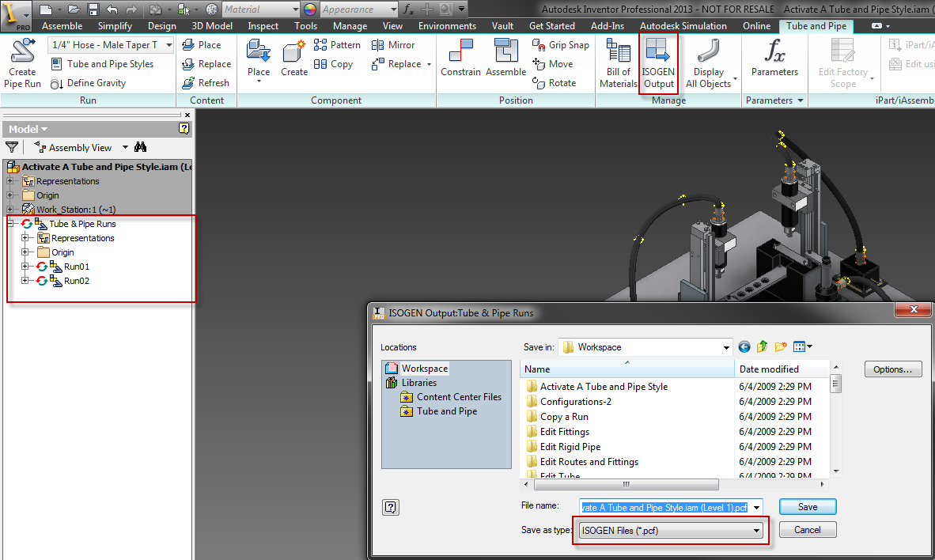935x560 pixels.
Task: Open the 1/4" Hose style dropdown
Action: 168,45
